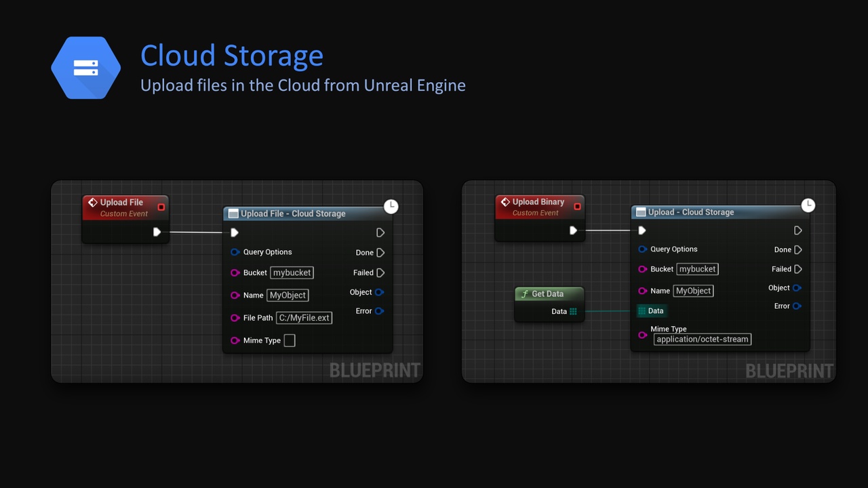The height and width of the screenshot is (488, 868).
Task: Click the Mime Type pin on Upload File - Cloud Storage node
Action: point(235,340)
